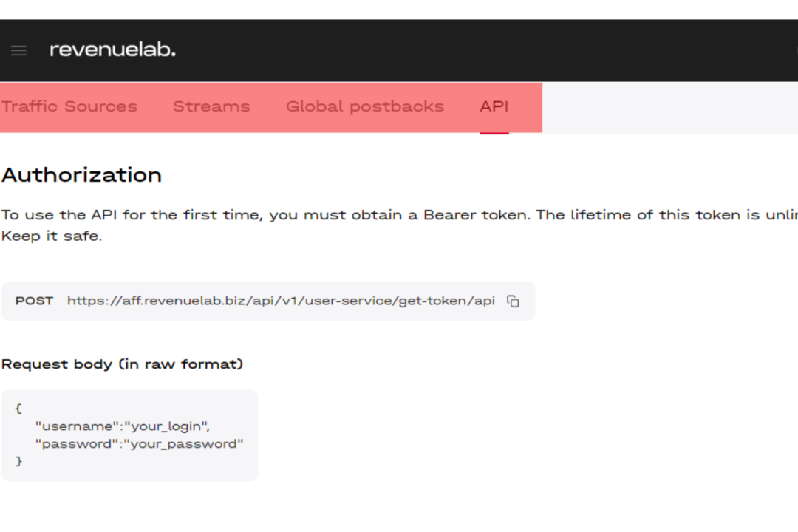Screen dimensions: 798x532
Task: Open the hamburger menu in header
Action: [x=18, y=50]
